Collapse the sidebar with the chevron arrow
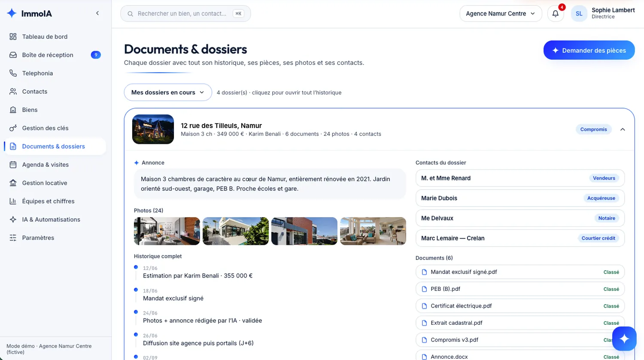Viewport: 644px width, 360px height. point(97,13)
